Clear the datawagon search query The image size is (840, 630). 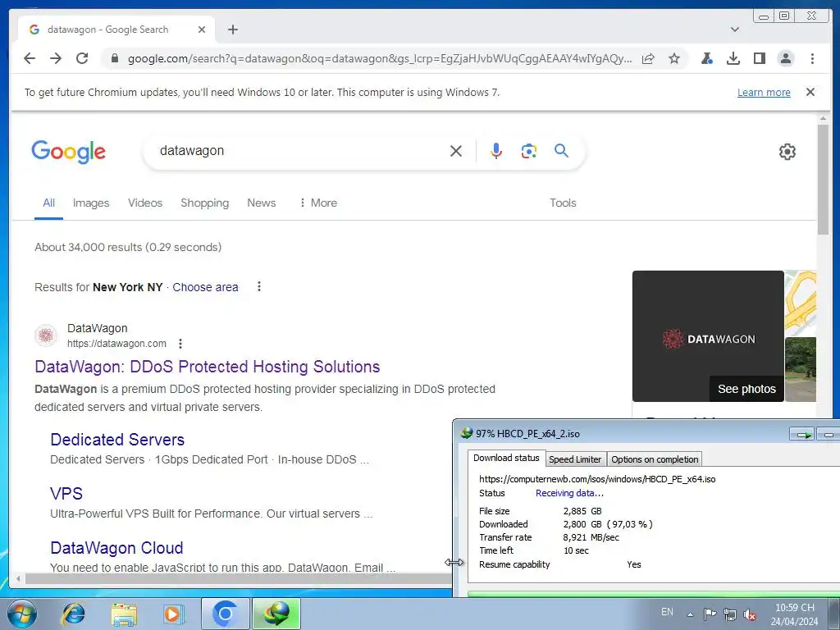click(456, 151)
